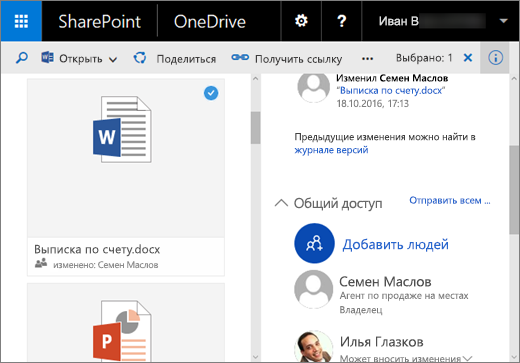
Task: Open the app launcher waffle icon
Action: [x=21, y=21]
